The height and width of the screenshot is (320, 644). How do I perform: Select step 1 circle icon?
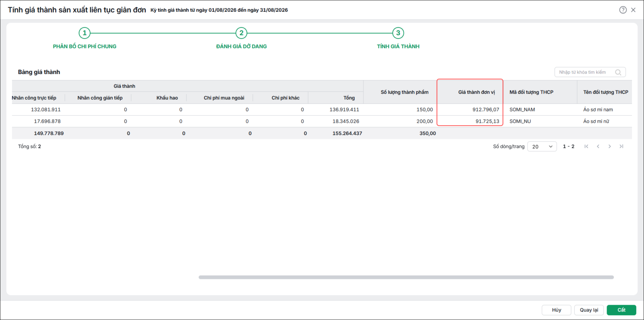[85, 33]
